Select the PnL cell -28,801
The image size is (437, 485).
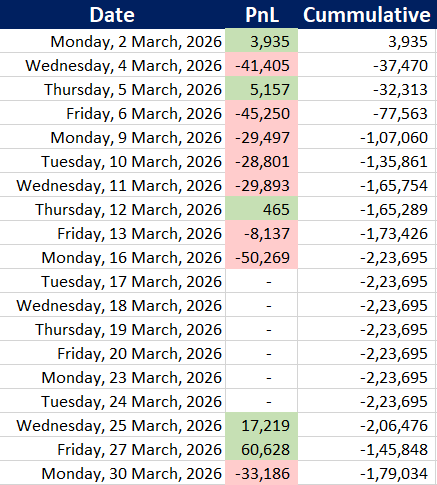point(261,161)
